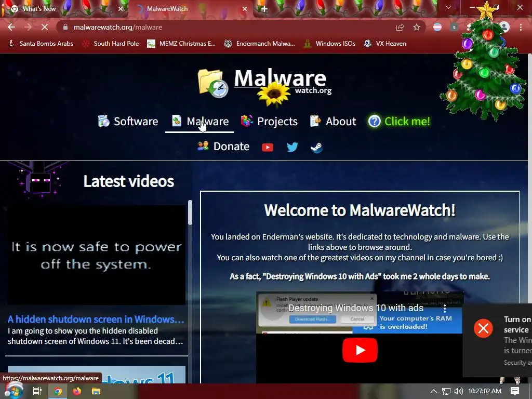Image resolution: width=532 pixels, height=399 pixels.
Task: Open File Explorer from the taskbar
Action: pos(96,391)
